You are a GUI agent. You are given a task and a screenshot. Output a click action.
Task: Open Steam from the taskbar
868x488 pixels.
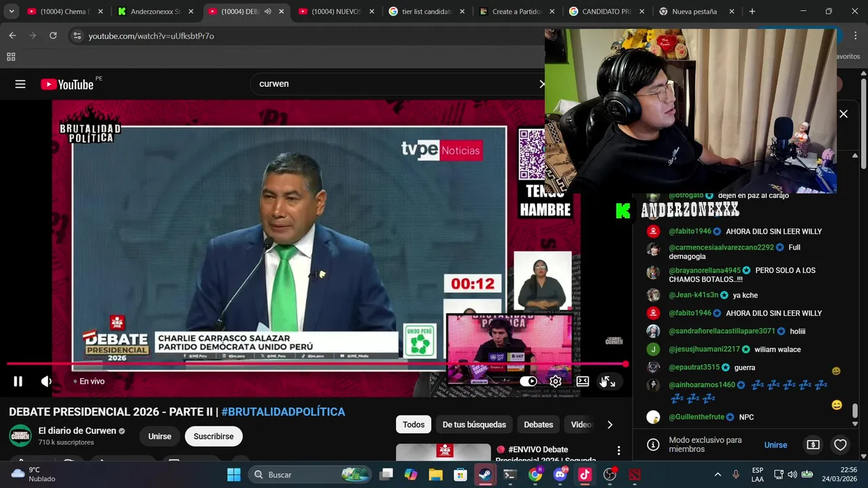pos(486,474)
